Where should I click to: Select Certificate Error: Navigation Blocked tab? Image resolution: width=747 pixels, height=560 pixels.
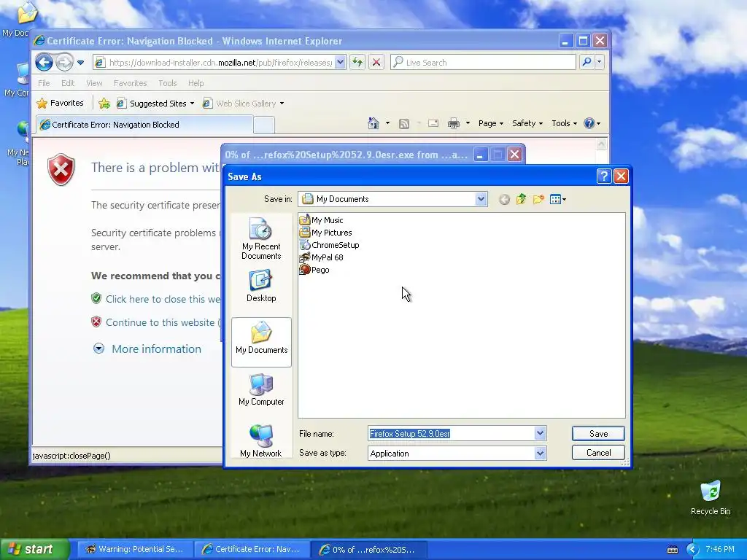(x=144, y=125)
